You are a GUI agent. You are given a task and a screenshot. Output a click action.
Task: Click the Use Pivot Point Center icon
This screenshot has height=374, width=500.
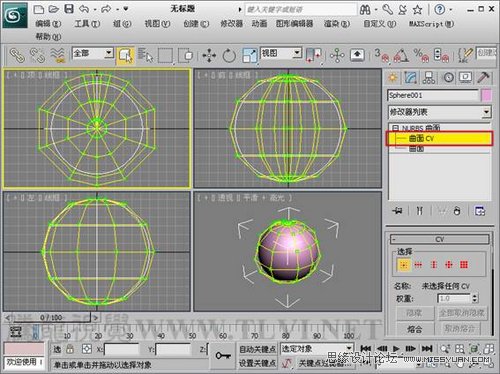tap(314, 55)
